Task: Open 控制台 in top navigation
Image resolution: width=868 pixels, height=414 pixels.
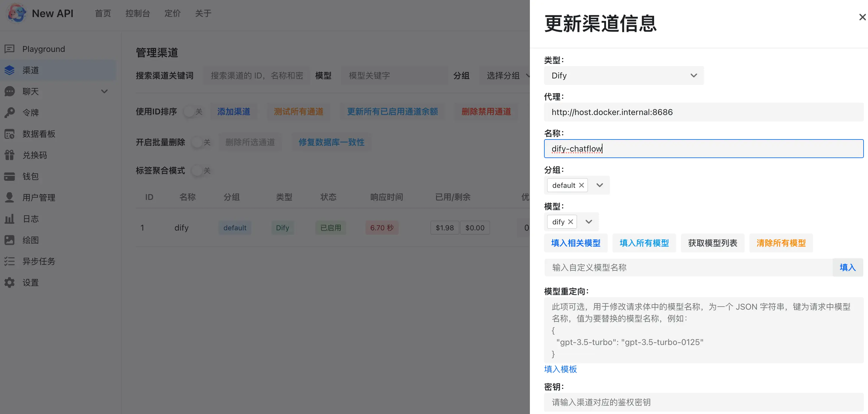Action: [137, 14]
